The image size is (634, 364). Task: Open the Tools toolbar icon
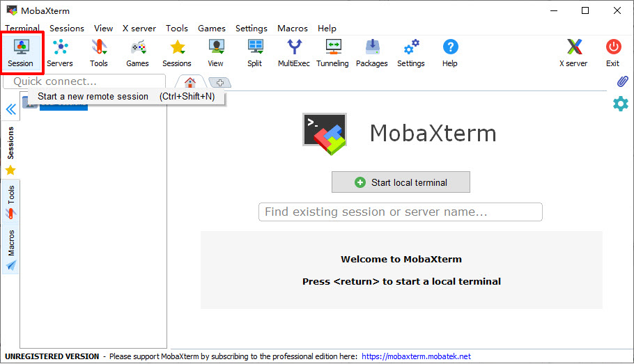99,52
